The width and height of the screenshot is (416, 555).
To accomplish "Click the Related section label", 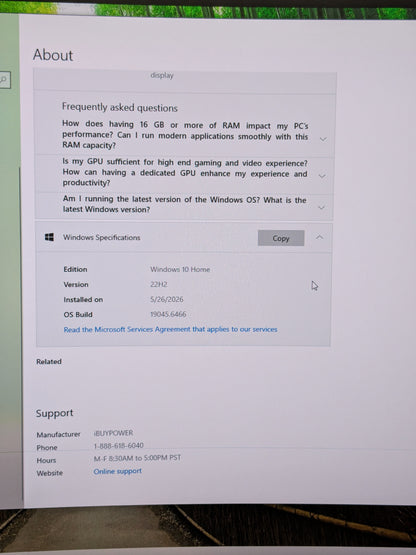I will 49,361.
